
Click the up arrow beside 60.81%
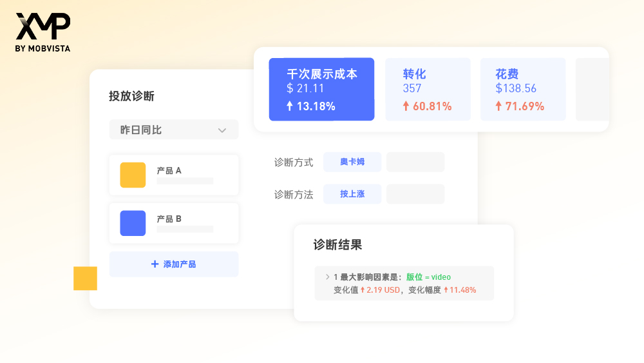tap(406, 106)
